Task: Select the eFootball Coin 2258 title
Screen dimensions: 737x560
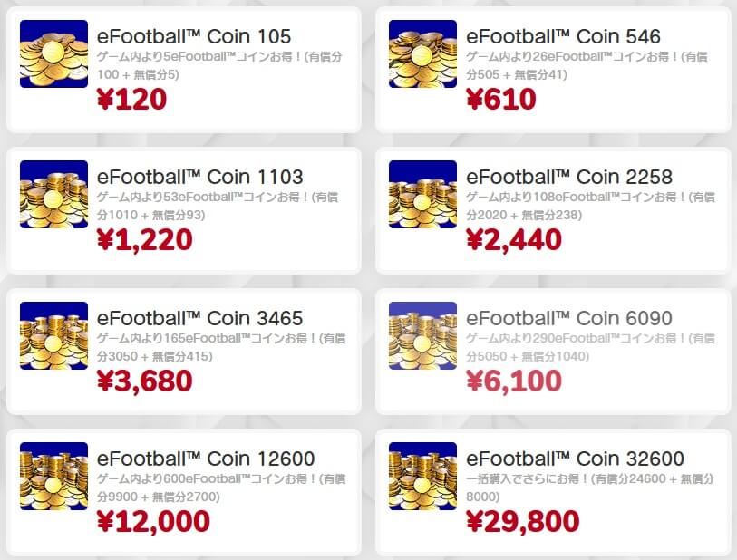Action: click(x=569, y=177)
